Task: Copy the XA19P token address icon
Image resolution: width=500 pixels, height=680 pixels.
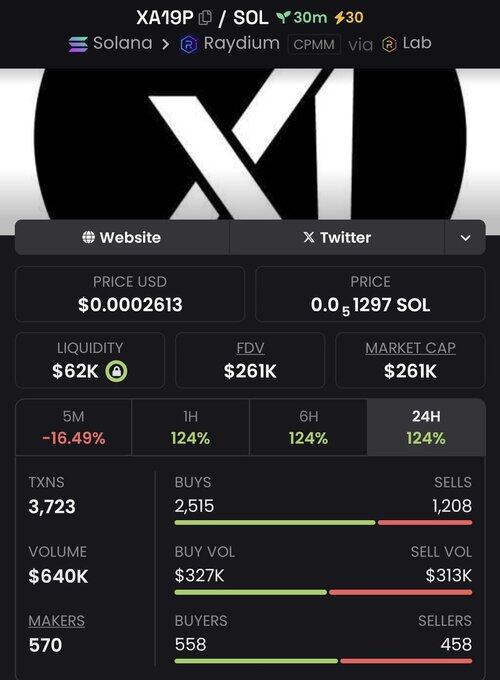Action: pos(205,18)
